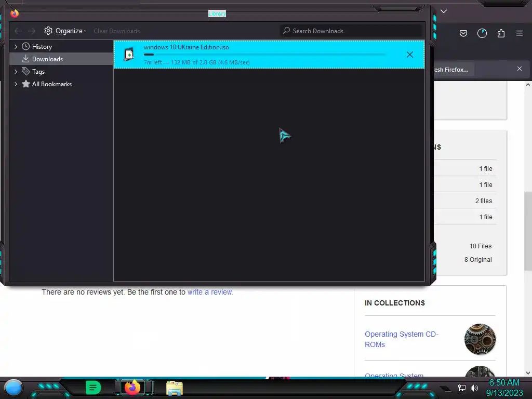Click the Library back arrow
This screenshot has width=532, height=399.
click(x=18, y=31)
